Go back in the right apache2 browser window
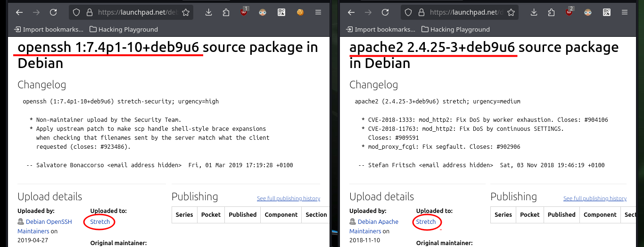Screen dimensions: 644x247 tap(351, 12)
